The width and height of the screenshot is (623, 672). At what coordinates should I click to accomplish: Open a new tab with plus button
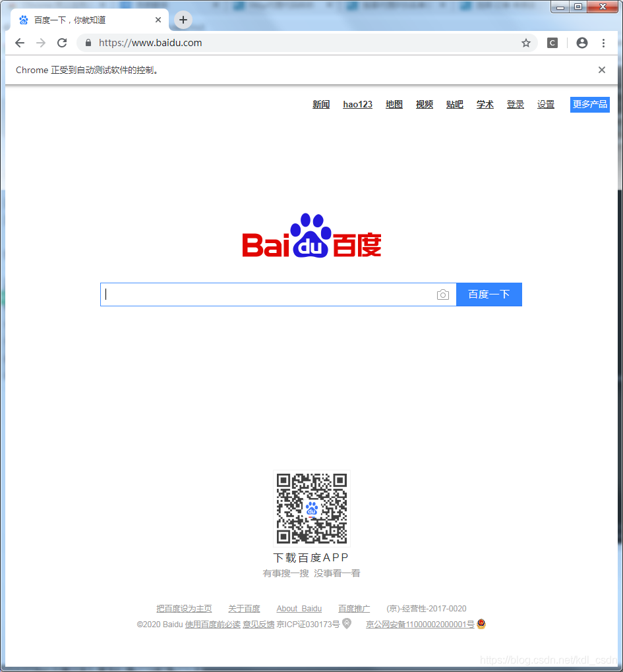tap(183, 20)
